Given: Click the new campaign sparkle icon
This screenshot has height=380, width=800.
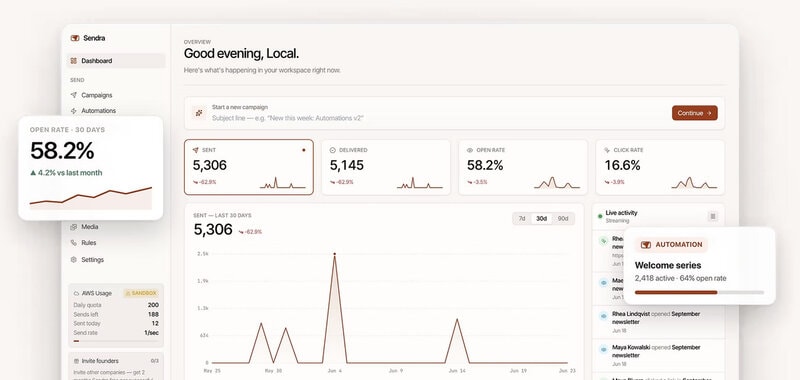Looking at the screenshot, I should 199,113.
